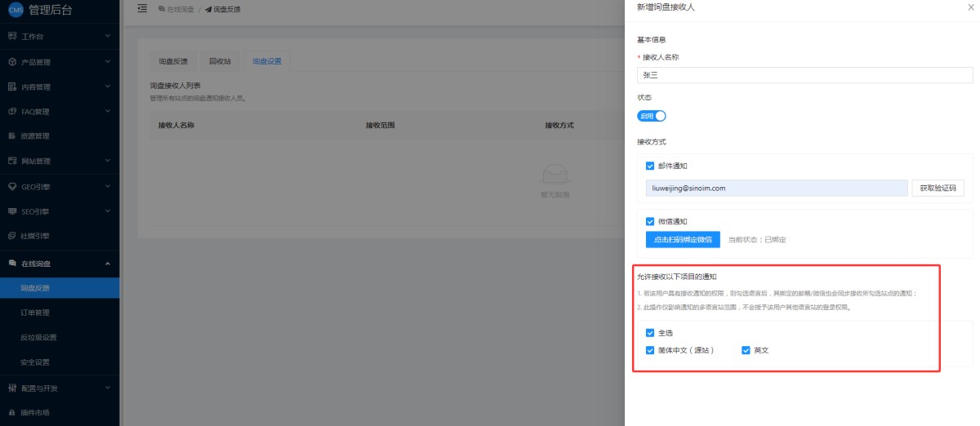Click the 插件市场 lock icon
Image resolution: width=980 pixels, height=426 pixels.
pyautogui.click(x=12, y=412)
